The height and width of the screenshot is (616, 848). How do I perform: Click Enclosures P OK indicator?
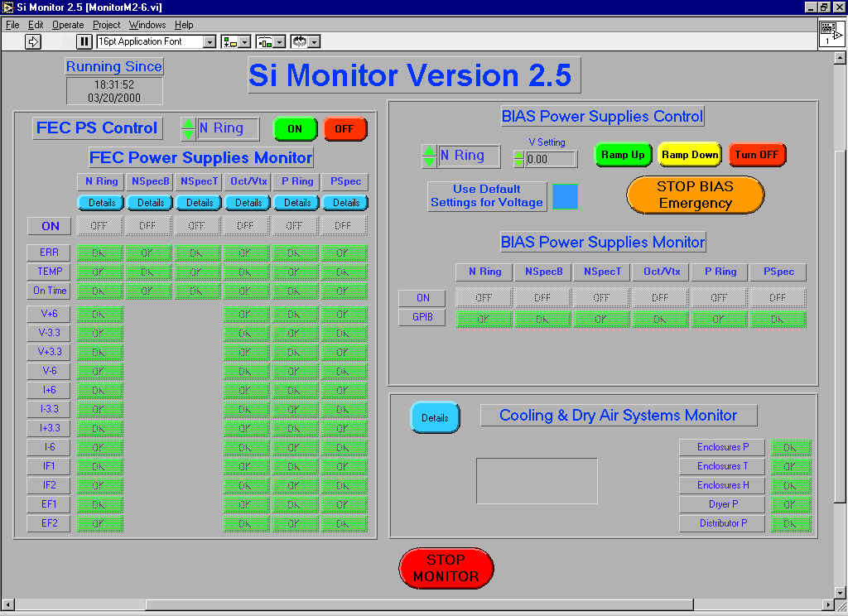tap(790, 447)
